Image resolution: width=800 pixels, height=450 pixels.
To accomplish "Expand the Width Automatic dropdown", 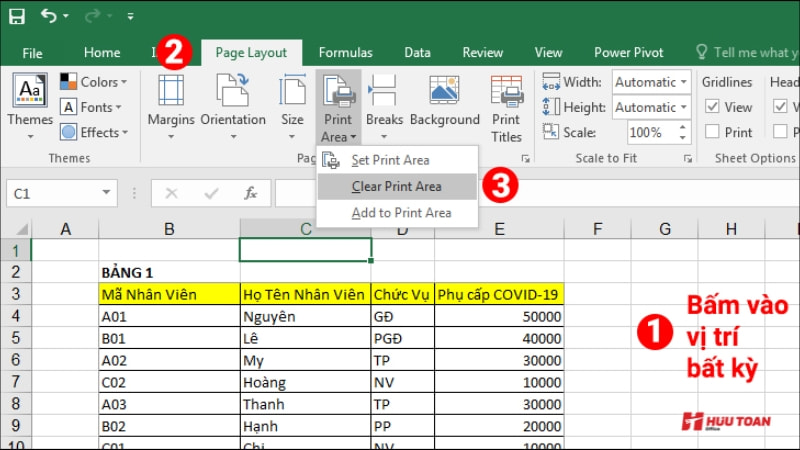I will [684, 82].
